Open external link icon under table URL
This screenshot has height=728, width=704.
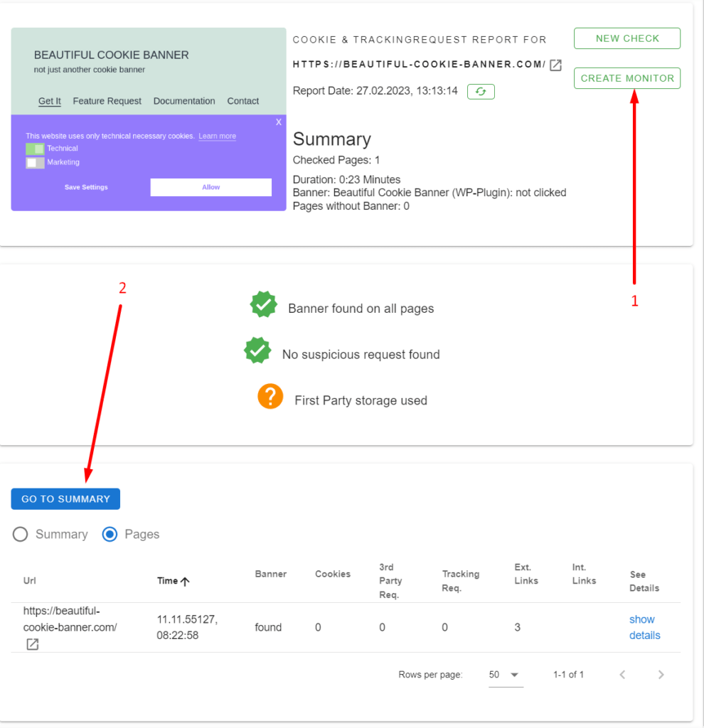33,644
